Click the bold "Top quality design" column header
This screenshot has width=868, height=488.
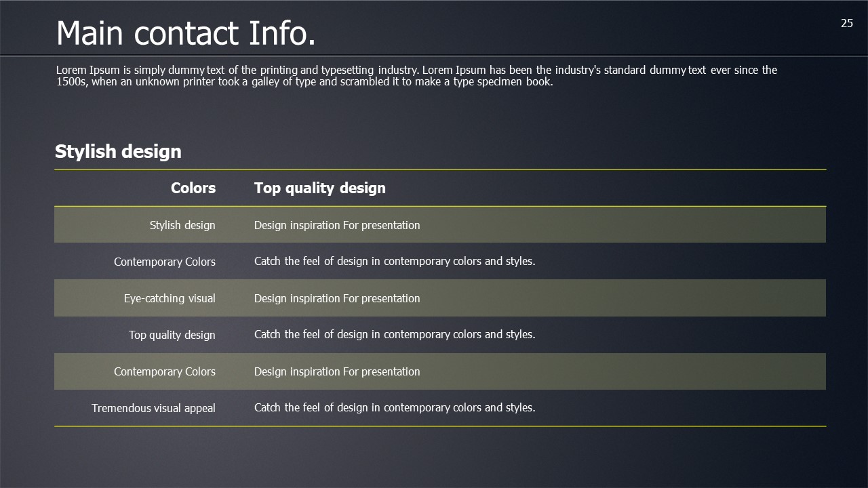point(319,188)
